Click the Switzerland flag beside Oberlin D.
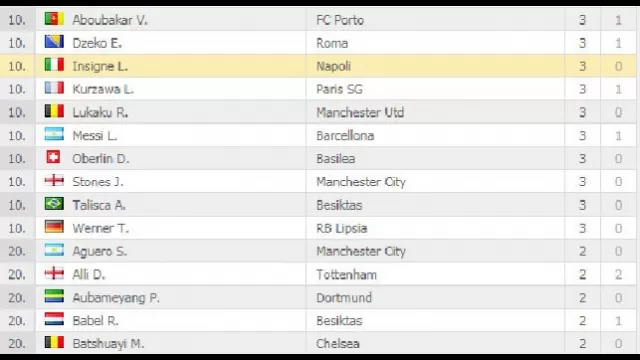Screen dimensions: 640x360 tap(53, 157)
